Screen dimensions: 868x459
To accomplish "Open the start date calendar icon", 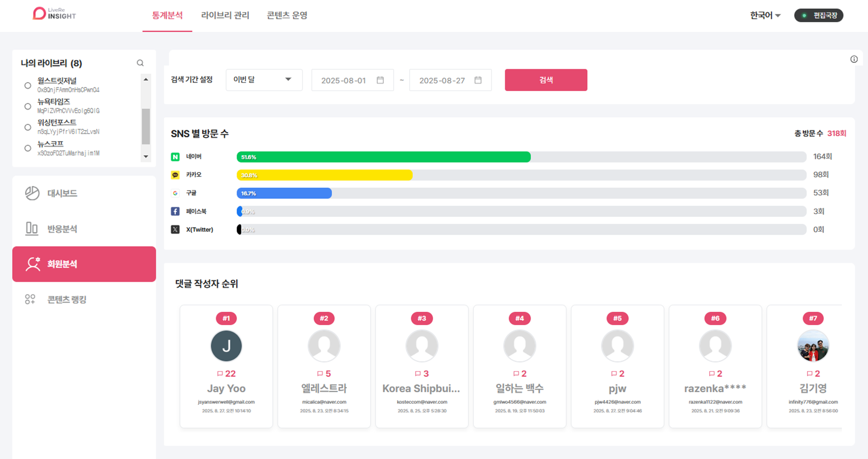I will pyautogui.click(x=380, y=80).
